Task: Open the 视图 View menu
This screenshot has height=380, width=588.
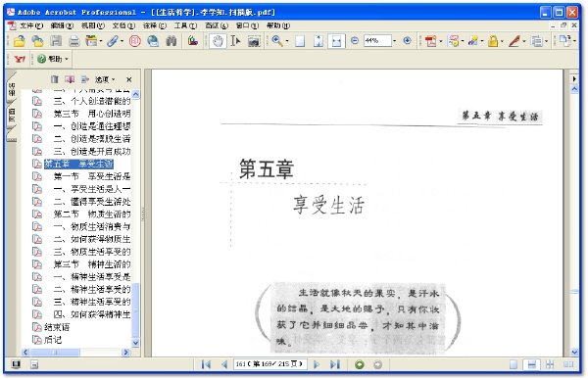Action: (x=93, y=25)
